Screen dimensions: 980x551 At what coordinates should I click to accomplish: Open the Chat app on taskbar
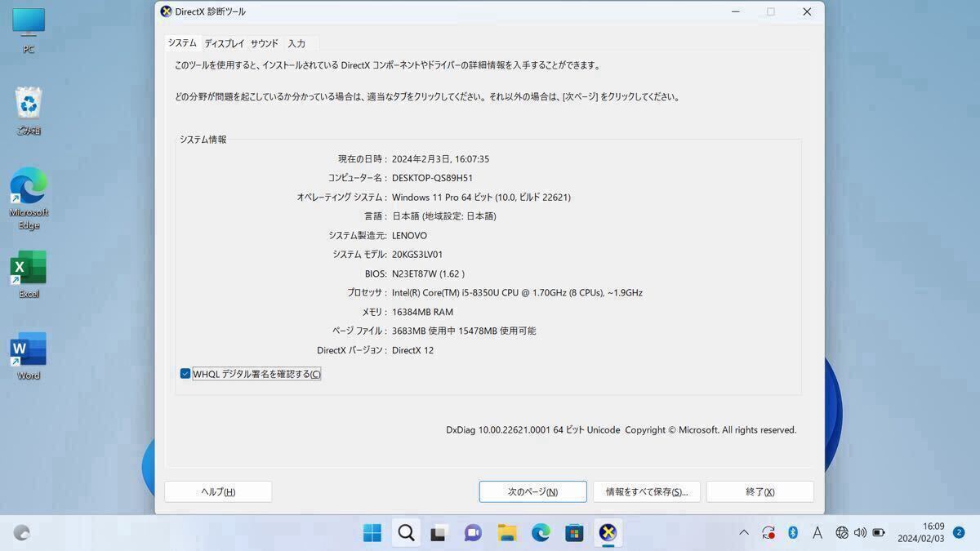[473, 533]
